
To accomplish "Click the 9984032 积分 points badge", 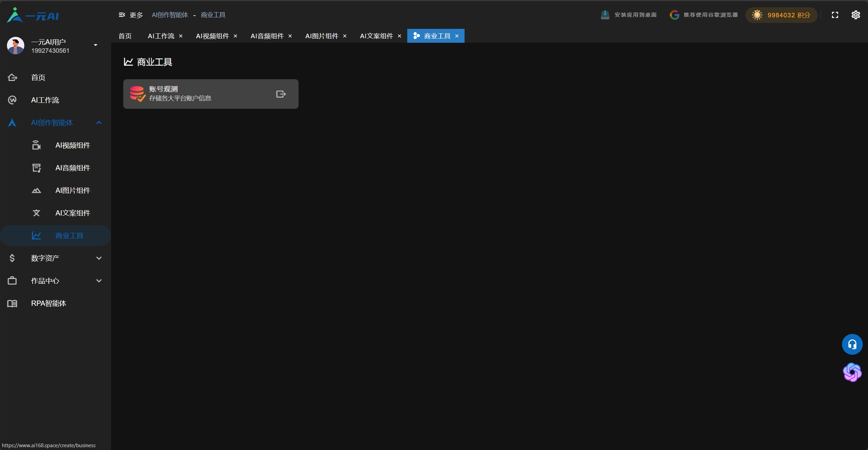I will click(x=781, y=15).
